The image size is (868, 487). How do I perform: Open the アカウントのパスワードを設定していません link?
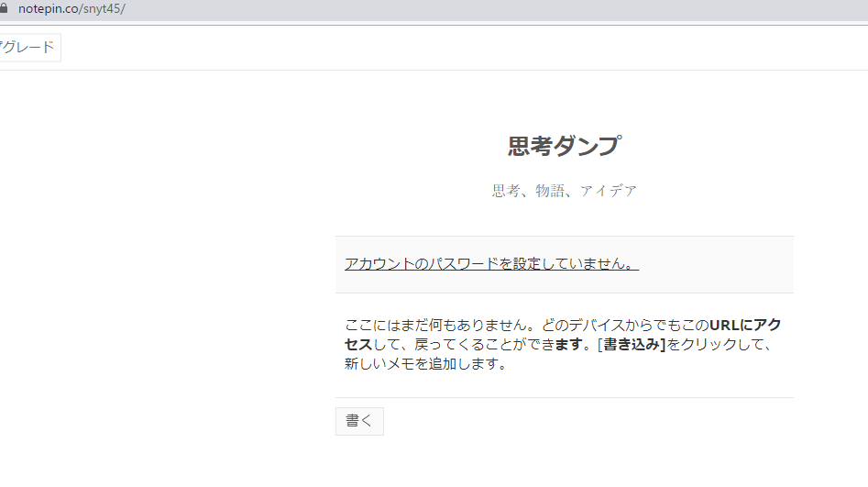tap(491, 264)
